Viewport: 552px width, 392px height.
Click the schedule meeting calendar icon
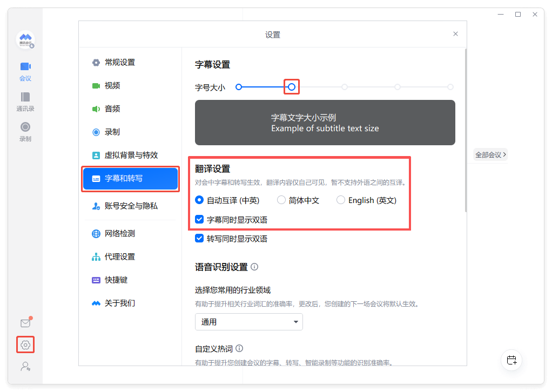pyautogui.click(x=511, y=360)
